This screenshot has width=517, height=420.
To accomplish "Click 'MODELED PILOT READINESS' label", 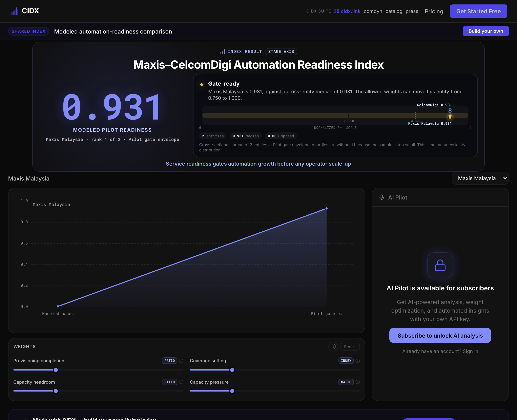I will click(112, 130).
